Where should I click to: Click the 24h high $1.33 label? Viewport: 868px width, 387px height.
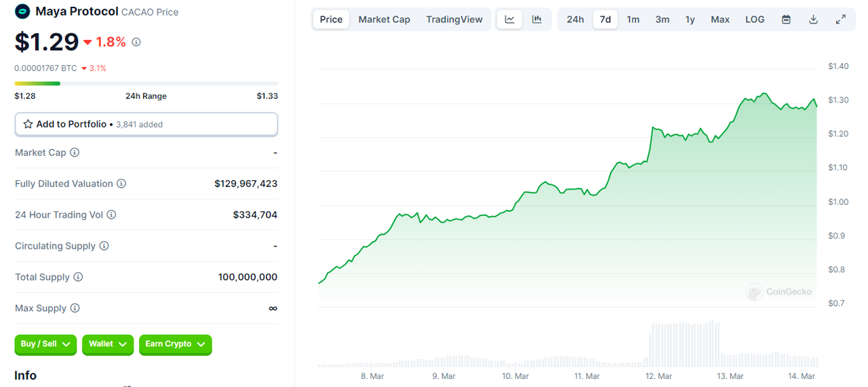click(267, 96)
